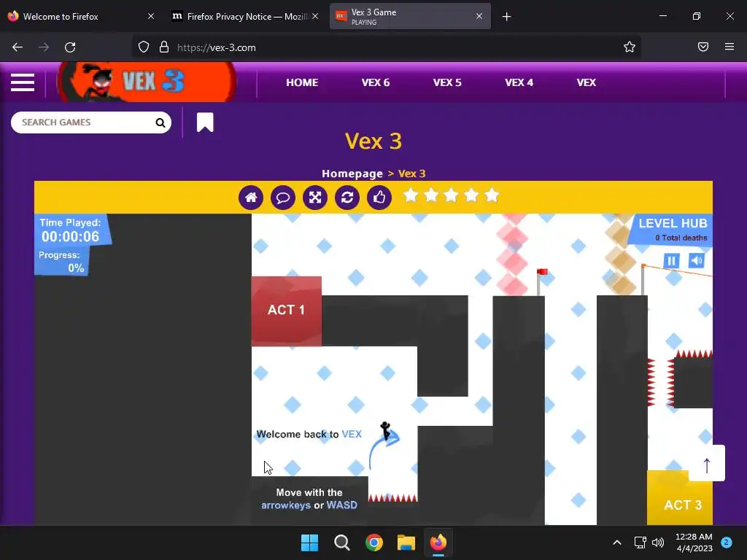Click the padlock site info icon

coord(164,47)
